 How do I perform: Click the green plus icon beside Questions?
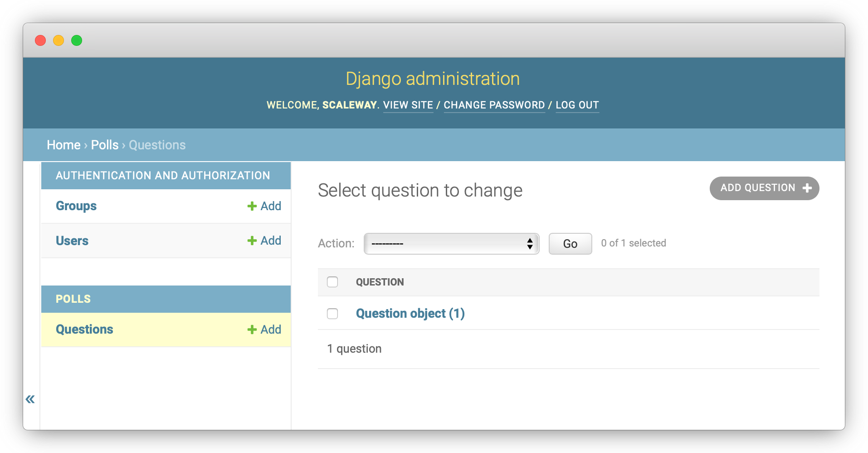pyautogui.click(x=252, y=330)
